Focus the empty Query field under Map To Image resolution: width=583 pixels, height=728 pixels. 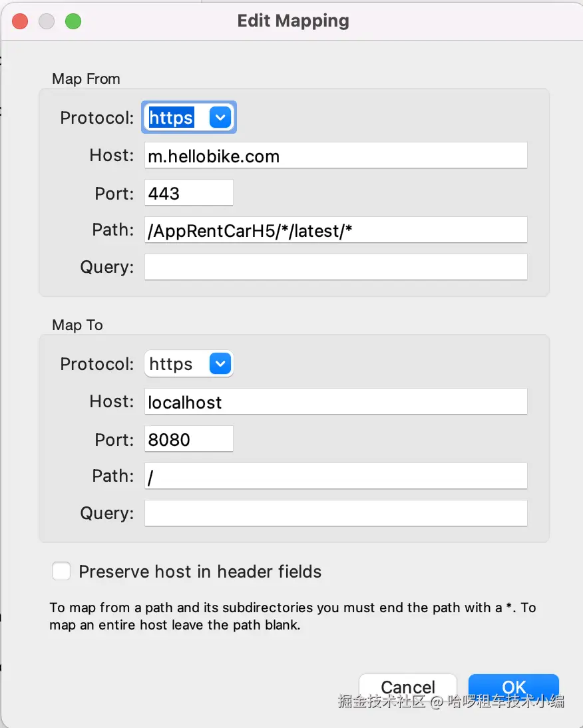[335, 513]
